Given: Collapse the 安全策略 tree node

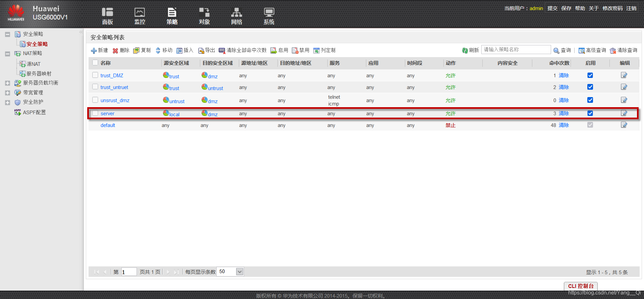Looking at the screenshot, I should pyautogui.click(x=7, y=34).
